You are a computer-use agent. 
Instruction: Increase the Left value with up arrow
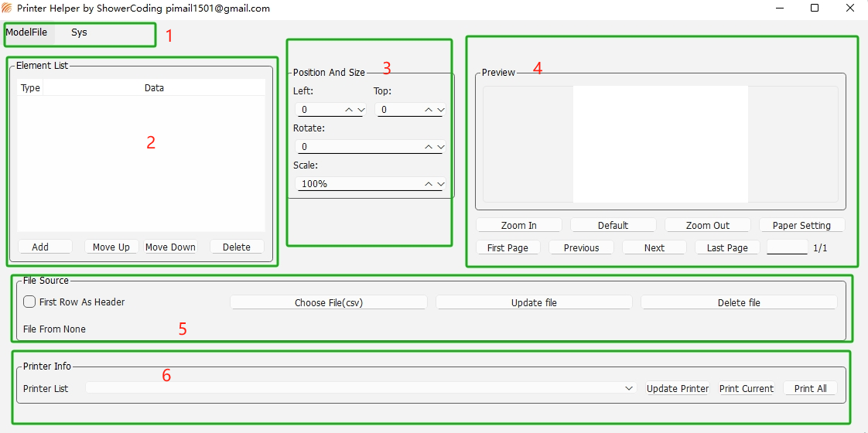point(350,110)
